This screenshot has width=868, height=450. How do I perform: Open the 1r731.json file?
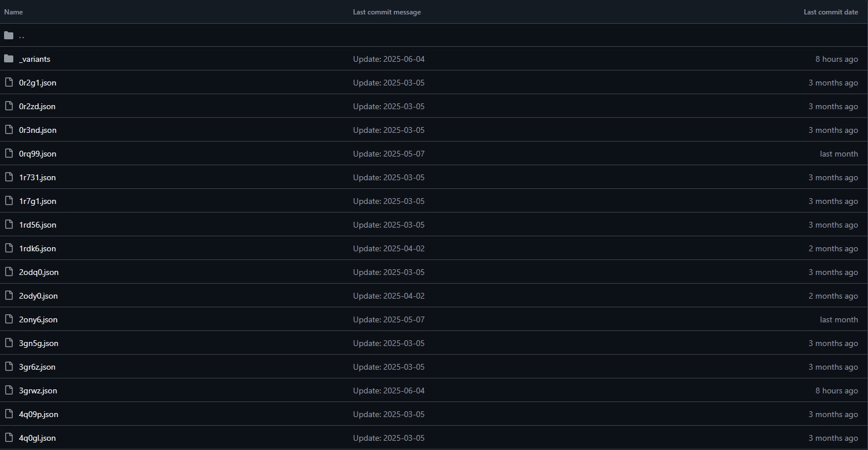tap(37, 177)
